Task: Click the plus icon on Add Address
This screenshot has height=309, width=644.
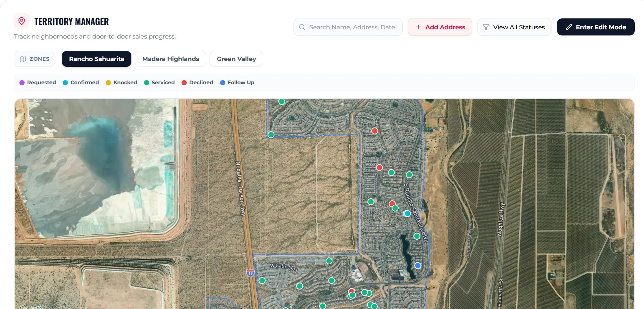Action: click(x=418, y=27)
